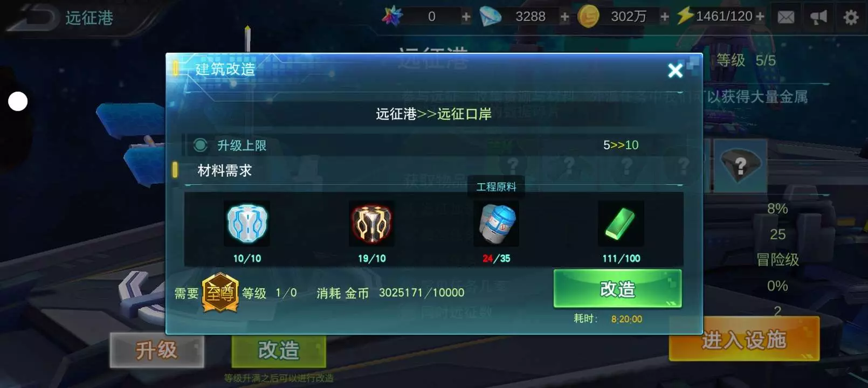Tap the unknown item question-mark thumbnail

740,165
